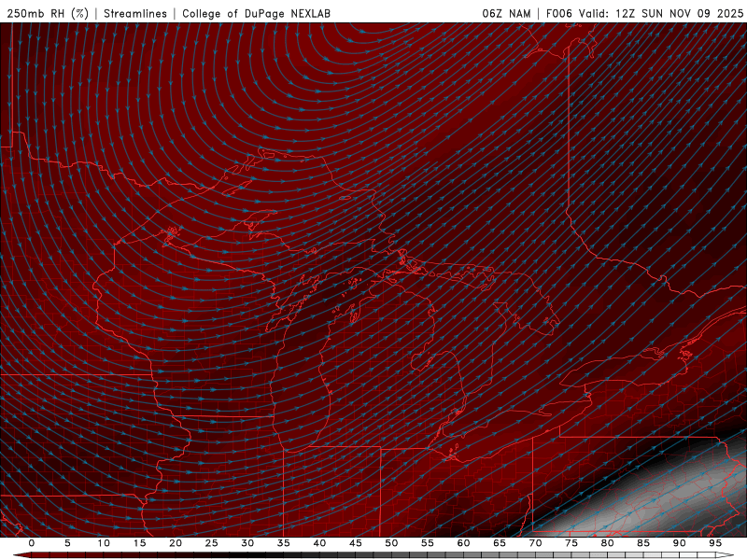Click the "15" value on the color scale
The image size is (747, 560).
click(139, 543)
